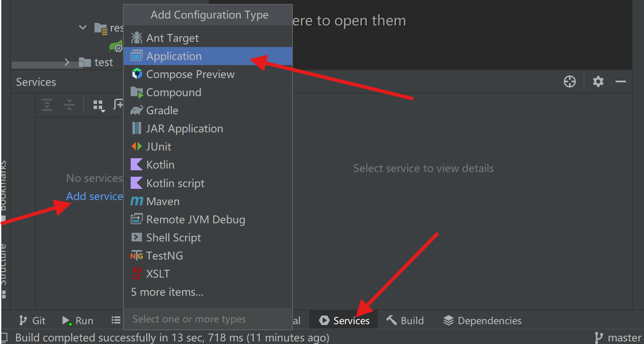The image size is (644, 344).
Task: Click the Git branch icon in bottom bar
Action: 23,321
